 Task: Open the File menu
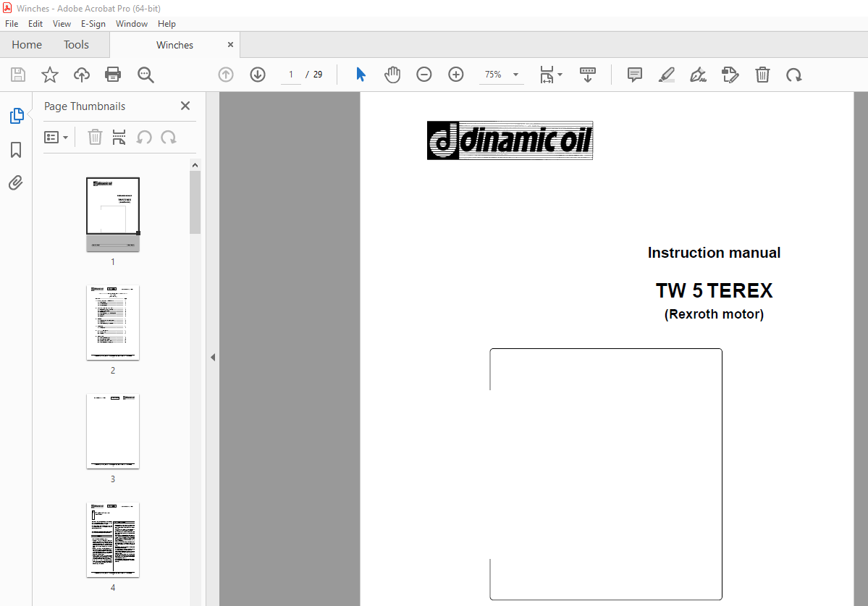pos(12,24)
